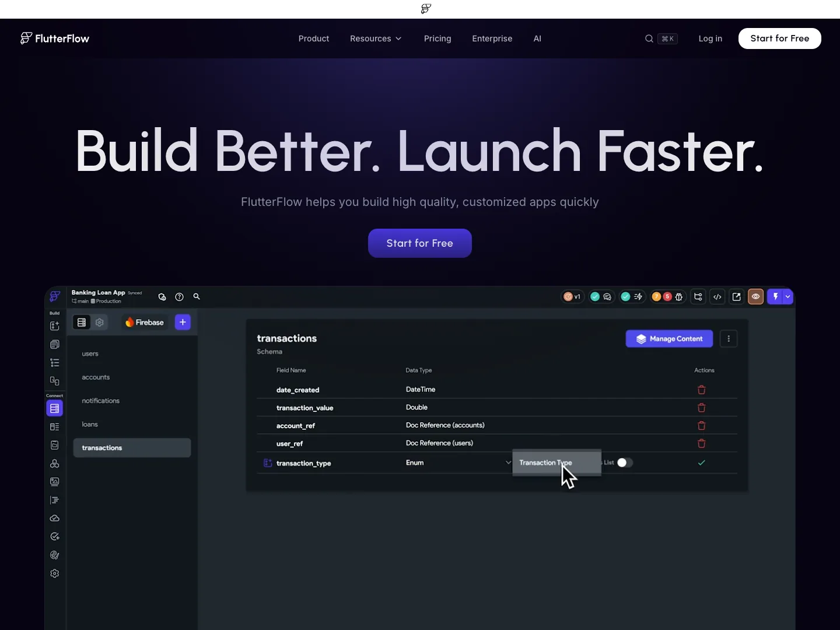Toggle the preview eye button
840x630 pixels.
point(756,297)
